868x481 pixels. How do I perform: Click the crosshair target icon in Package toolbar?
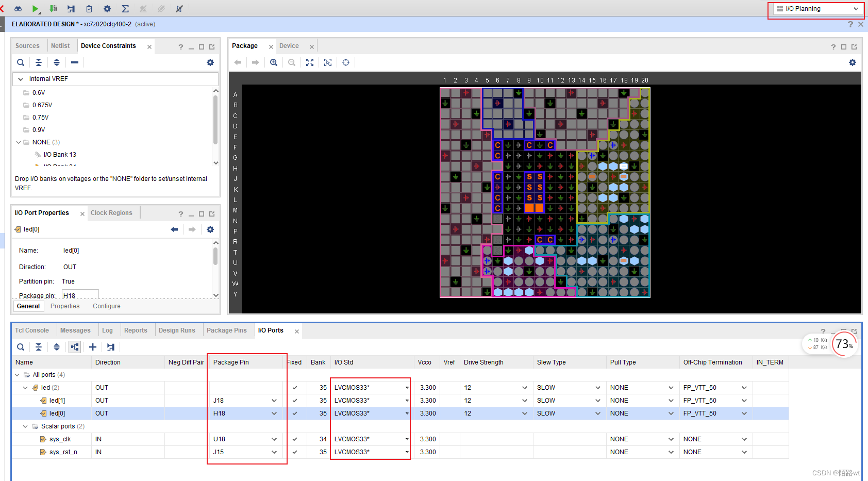tap(346, 62)
